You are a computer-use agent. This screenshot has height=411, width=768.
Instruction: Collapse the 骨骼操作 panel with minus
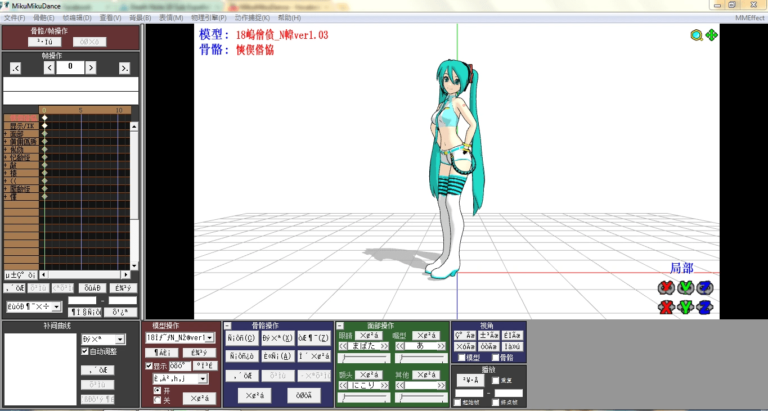[228, 326]
